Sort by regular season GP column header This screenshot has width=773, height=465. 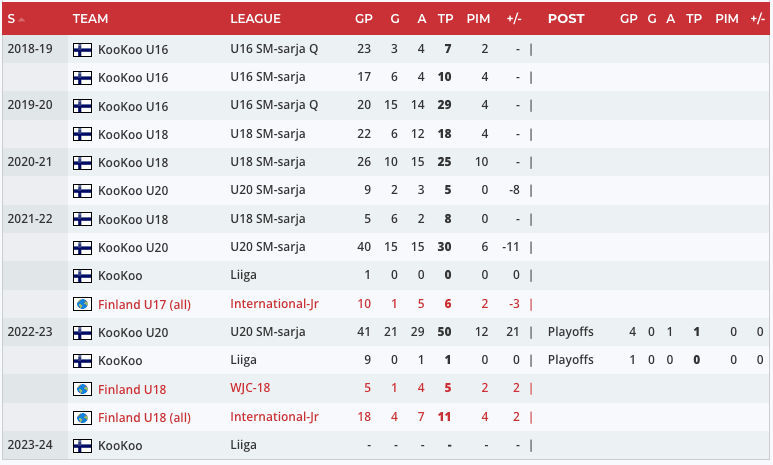363,19
